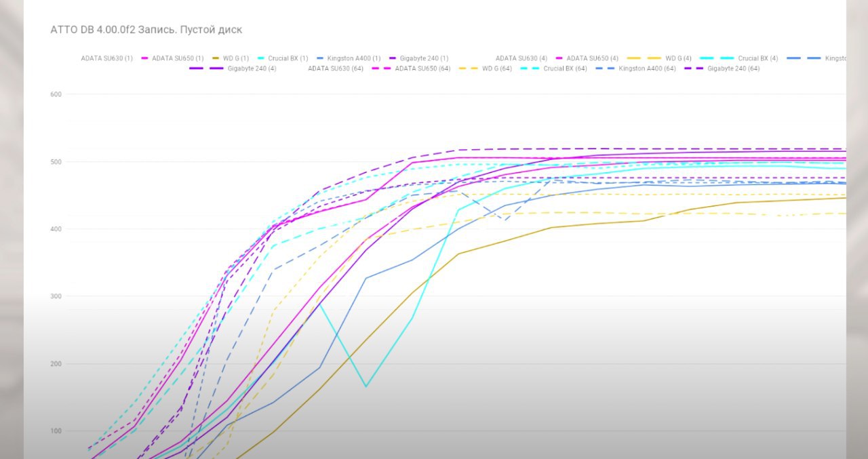Click the 100 y-axis label
The height and width of the screenshot is (459, 868).
[56, 431]
